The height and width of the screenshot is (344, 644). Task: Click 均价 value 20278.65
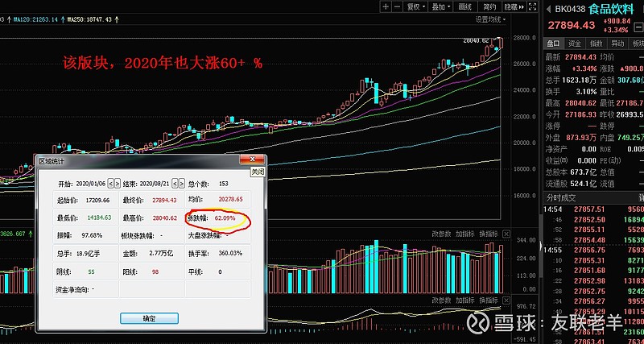coord(230,200)
